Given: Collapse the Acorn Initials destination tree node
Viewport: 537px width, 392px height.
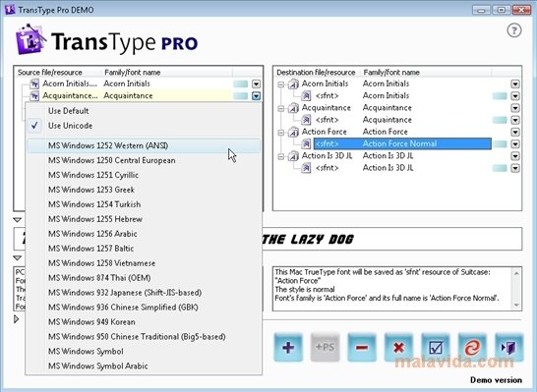Looking at the screenshot, I should pyautogui.click(x=281, y=84).
